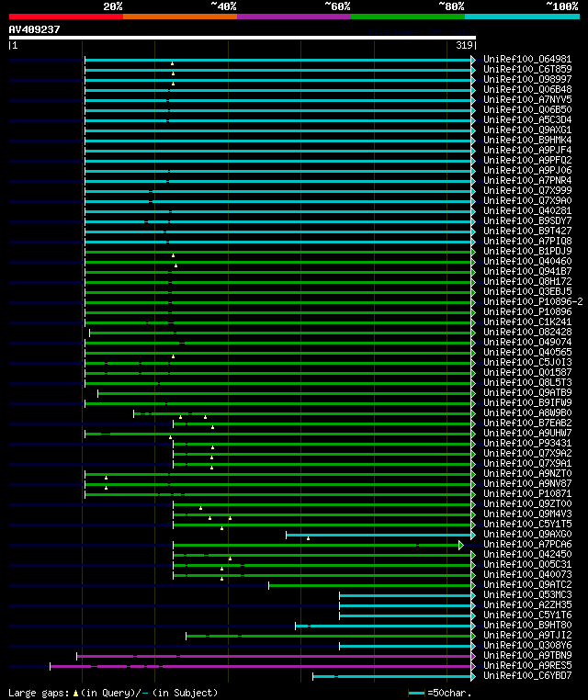
Task: Open hit UniRef100_C6T859
Action: (527, 69)
